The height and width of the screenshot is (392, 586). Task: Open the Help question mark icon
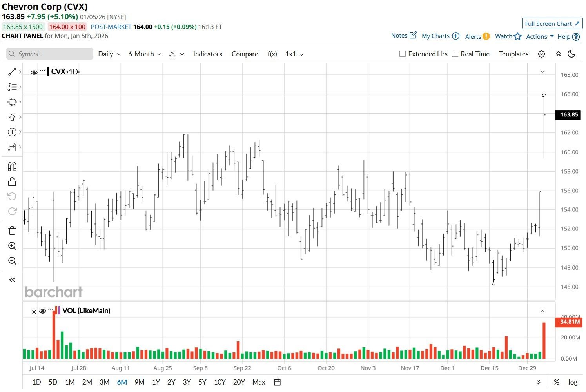576,36
